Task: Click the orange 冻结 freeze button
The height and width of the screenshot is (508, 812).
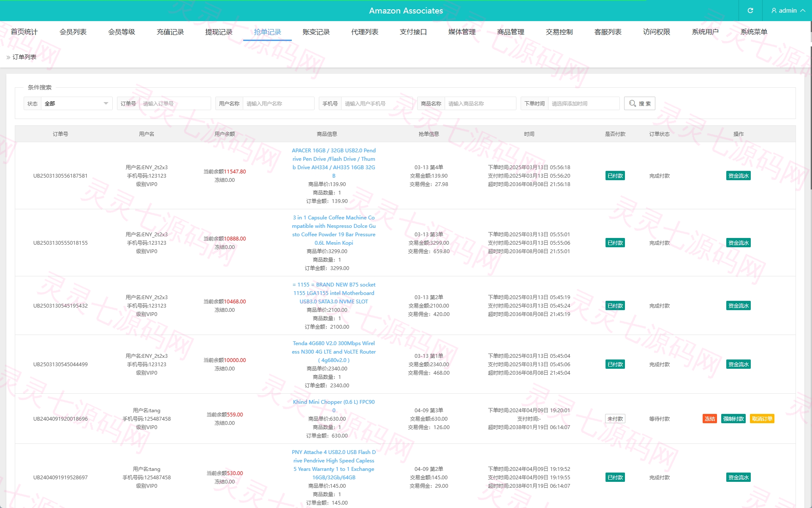Action: (x=710, y=419)
